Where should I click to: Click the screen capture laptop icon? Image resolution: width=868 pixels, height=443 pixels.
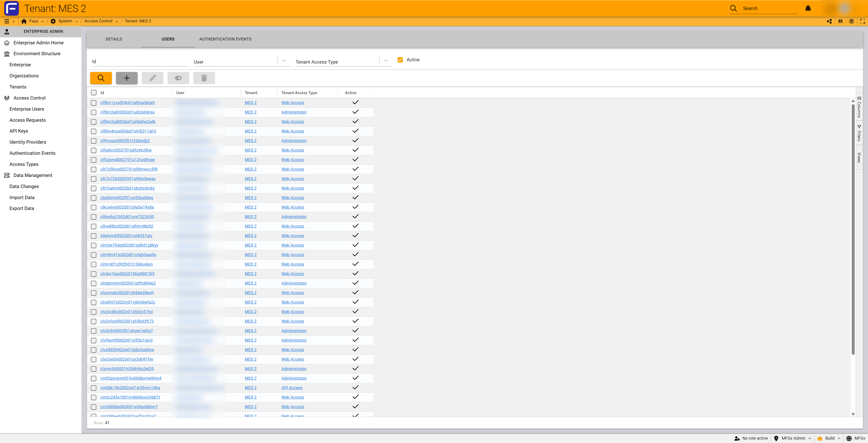coord(840,21)
